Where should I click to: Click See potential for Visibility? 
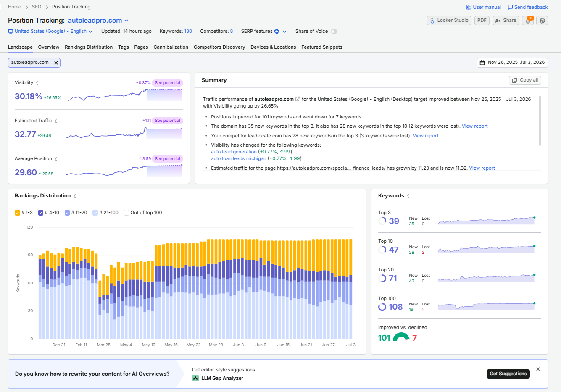pos(167,83)
